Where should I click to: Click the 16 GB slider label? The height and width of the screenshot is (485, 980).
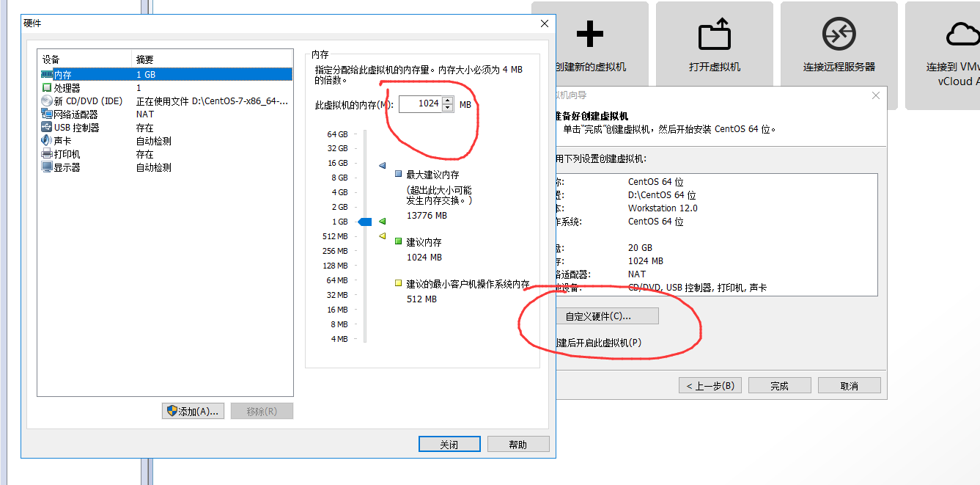pyautogui.click(x=337, y=163)
